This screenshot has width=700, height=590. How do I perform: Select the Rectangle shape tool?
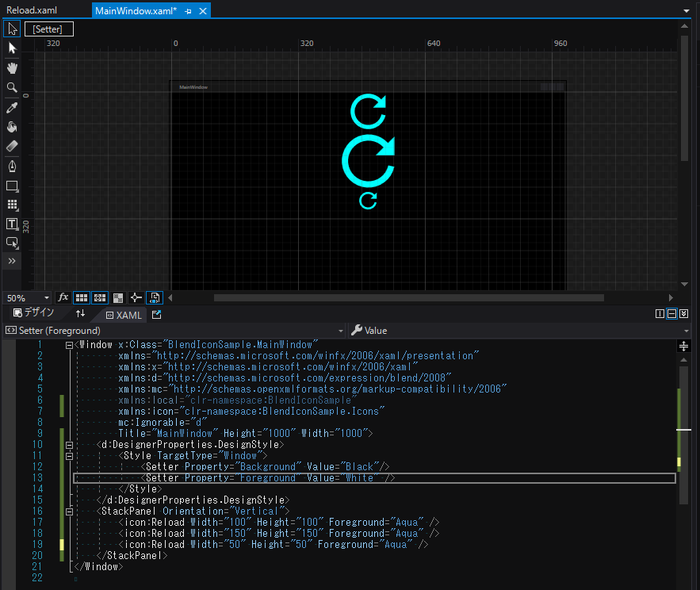point(12,186)
